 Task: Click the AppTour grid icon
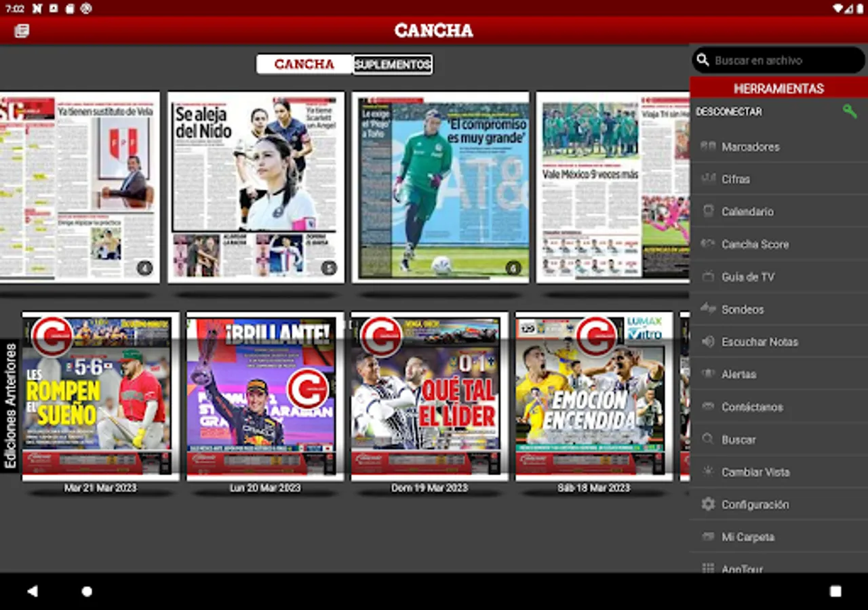(708, 568)
